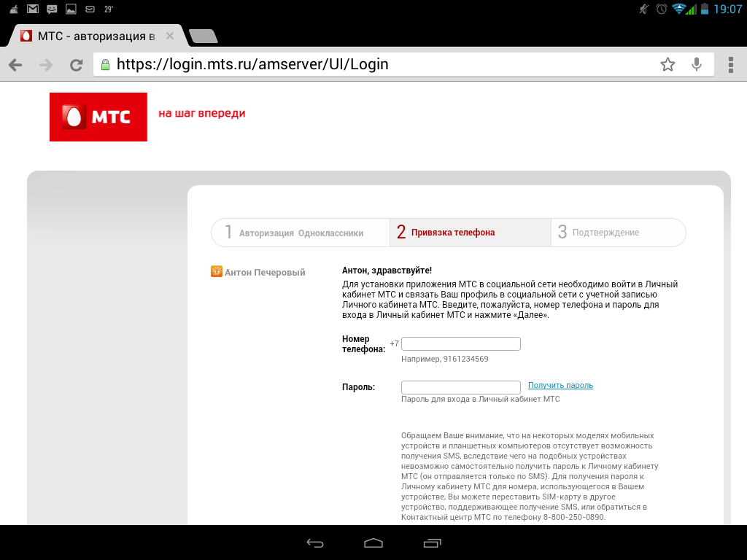
Task: Select step 3 Подтверждение
Action: pos(619,233)
